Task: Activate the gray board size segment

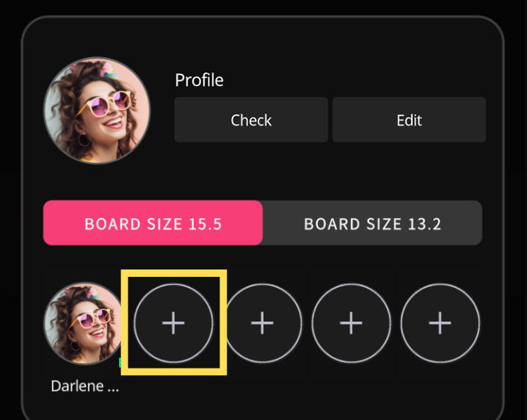Action: click(x=372, y=223)
